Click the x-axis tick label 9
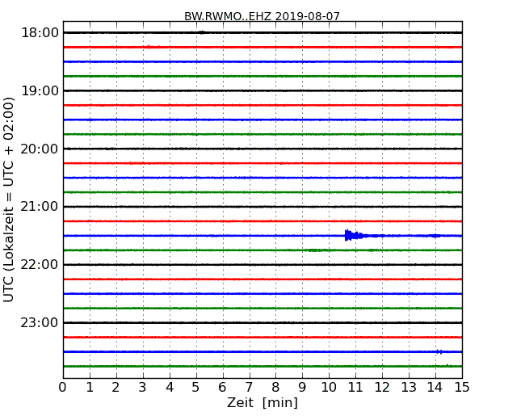 [x=302, y=388]
